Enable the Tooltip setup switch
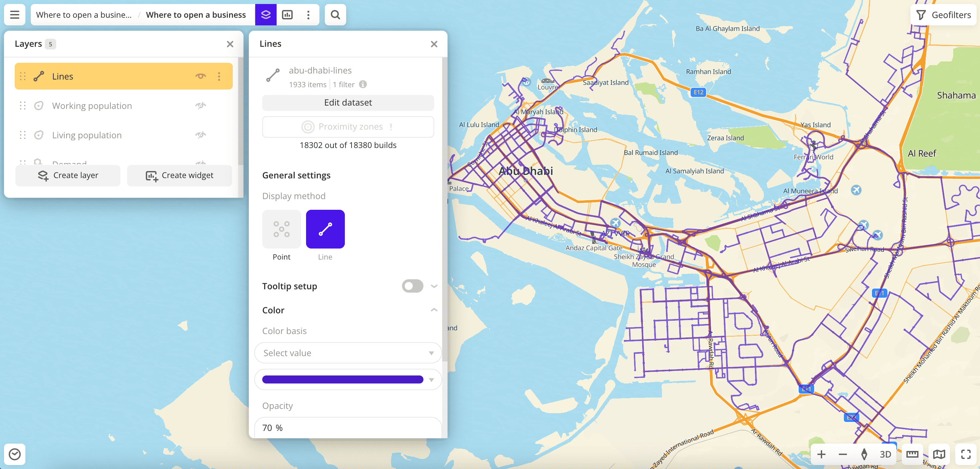This screenshot has height=469, width=980. pos(412,286)
